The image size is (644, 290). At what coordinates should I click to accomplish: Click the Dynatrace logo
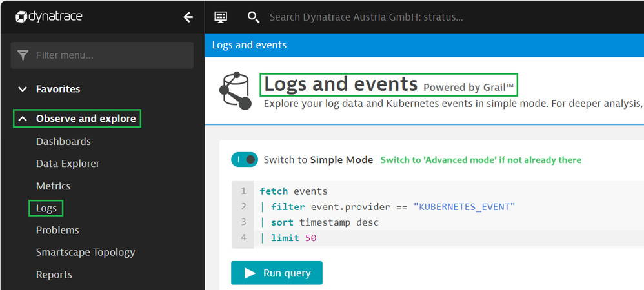pos(49,17)
